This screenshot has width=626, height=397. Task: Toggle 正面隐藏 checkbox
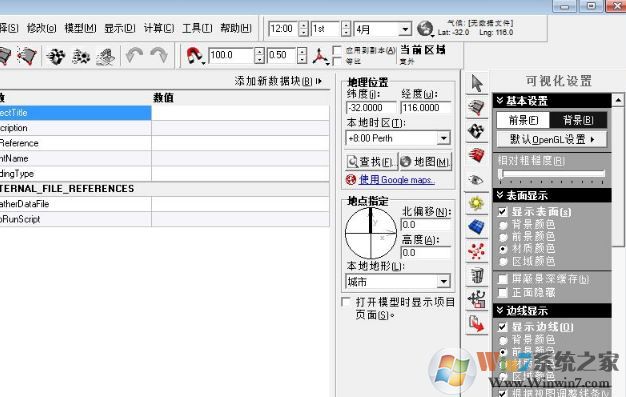[x=503, y=292]
